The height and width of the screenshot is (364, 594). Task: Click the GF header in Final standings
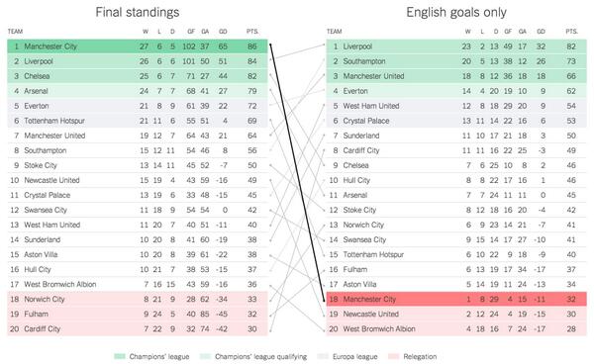(191, 32)
